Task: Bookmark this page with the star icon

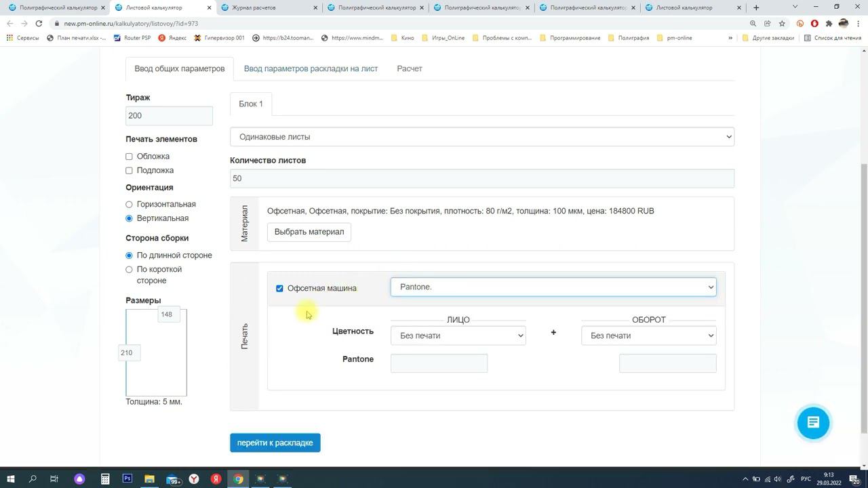Action: 782,24
